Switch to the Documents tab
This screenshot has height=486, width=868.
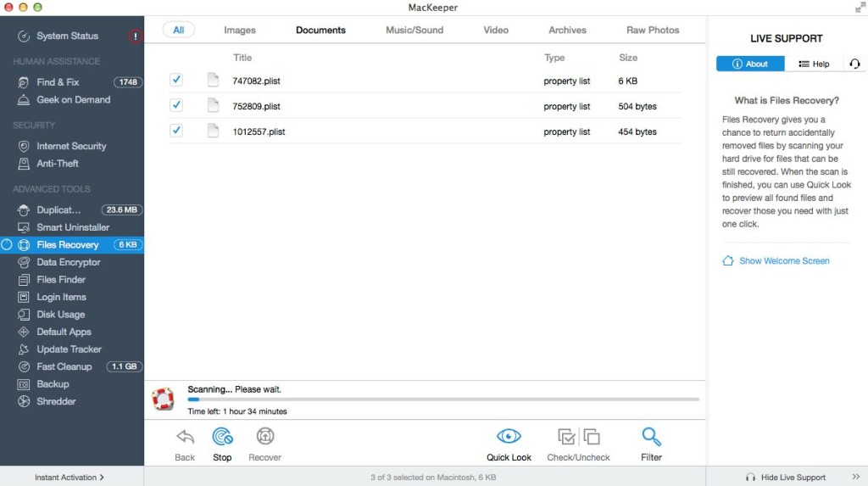pyautogui.click(x=320, y=30)
